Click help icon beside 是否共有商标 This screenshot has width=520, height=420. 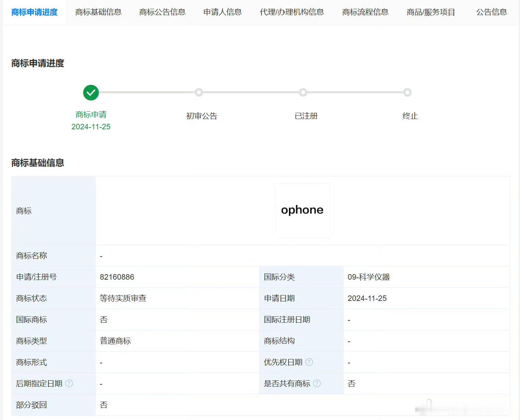[317, 383]
